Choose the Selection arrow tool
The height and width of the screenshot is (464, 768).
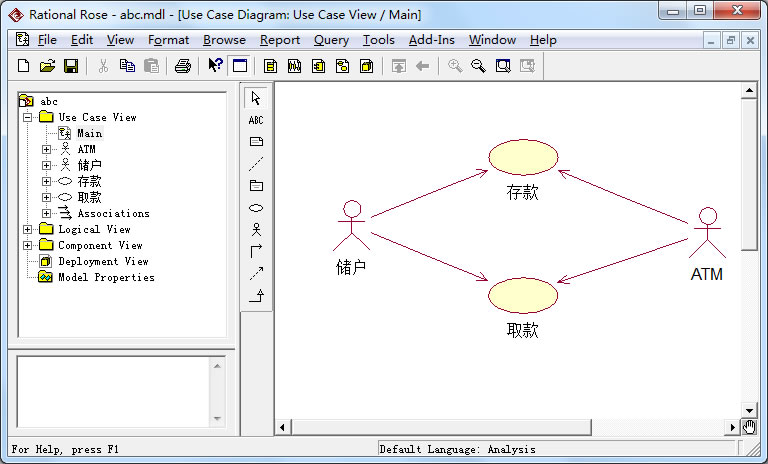coord(256,98)
